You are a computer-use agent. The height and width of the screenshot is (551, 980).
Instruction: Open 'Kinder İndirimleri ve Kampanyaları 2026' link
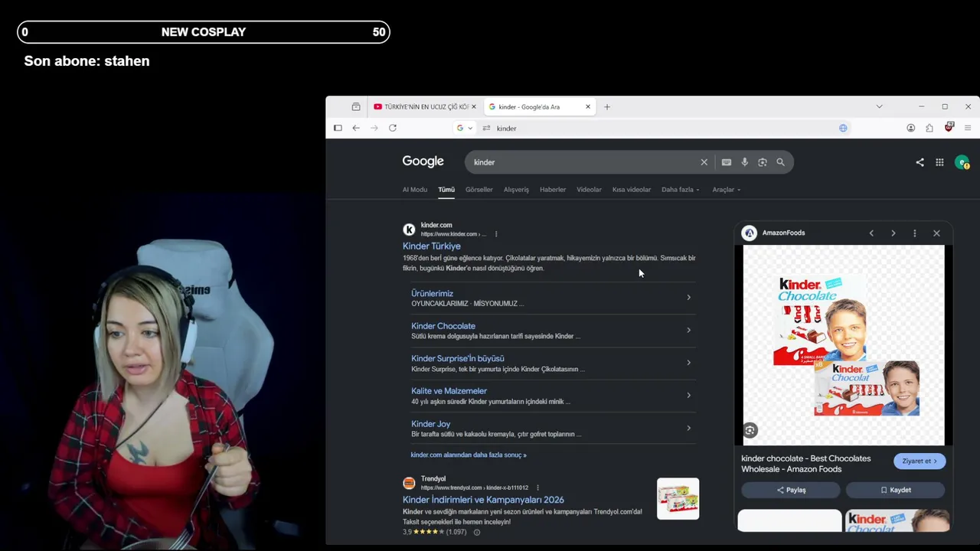tap(483, 500)
